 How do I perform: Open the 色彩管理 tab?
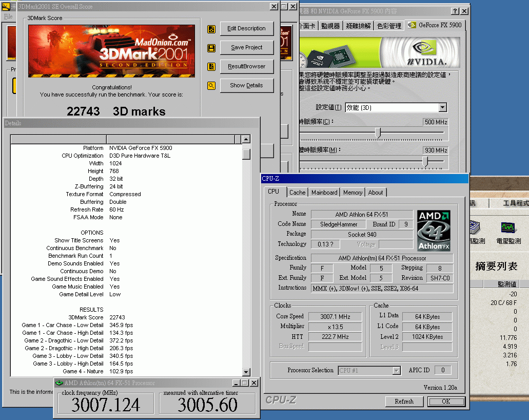(x=389, y=26)
